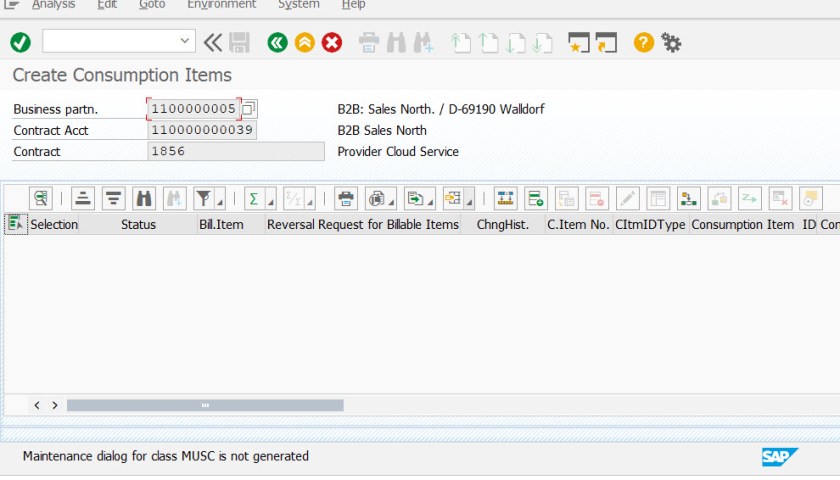Open Customize Local Layout gear icon
Screen dimensions: 840x480
point(671,42)
